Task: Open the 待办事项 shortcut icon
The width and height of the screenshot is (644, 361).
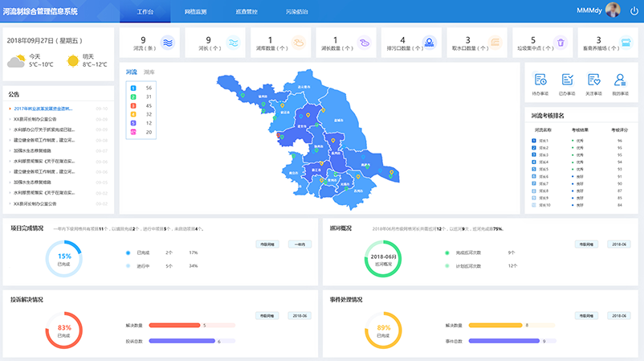Action: coord(540,80)
